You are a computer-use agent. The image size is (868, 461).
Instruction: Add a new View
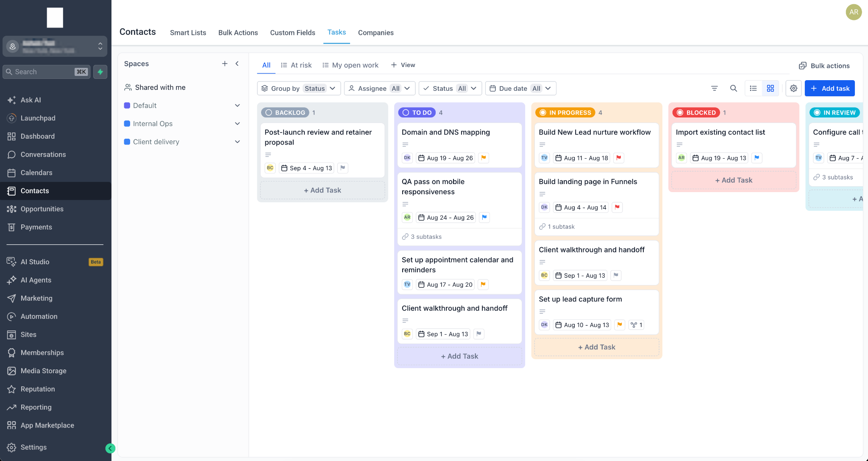pos(403,65)
